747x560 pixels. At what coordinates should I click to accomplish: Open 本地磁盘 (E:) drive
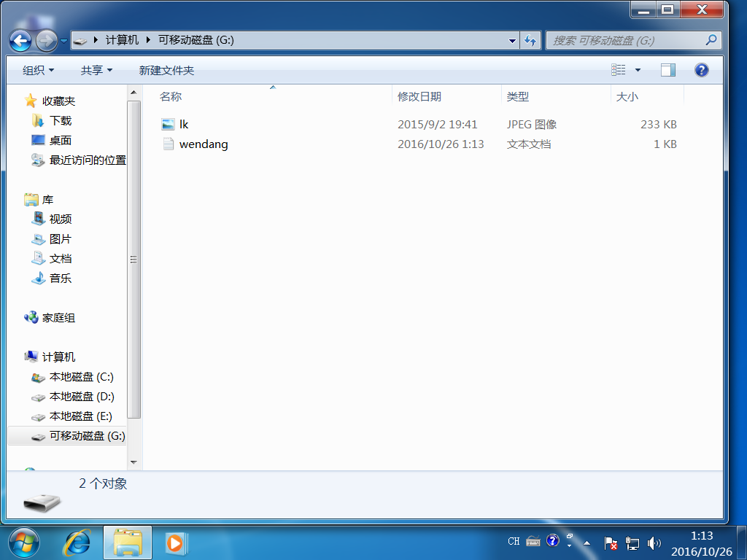tap(81, 416)
